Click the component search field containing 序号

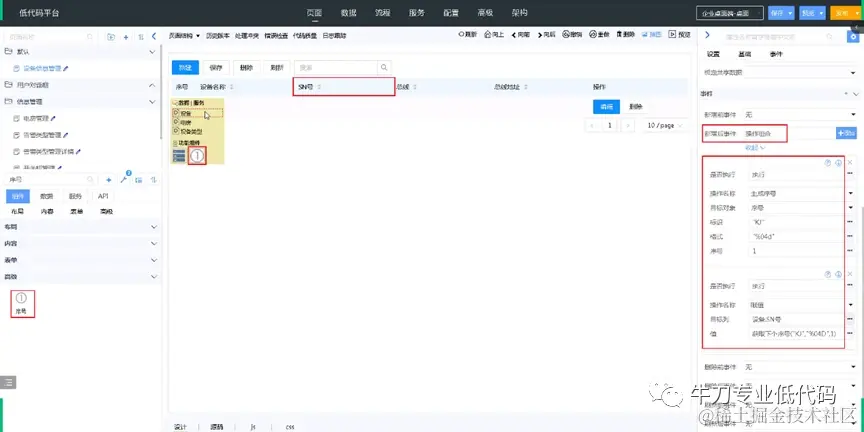(50, 180)
